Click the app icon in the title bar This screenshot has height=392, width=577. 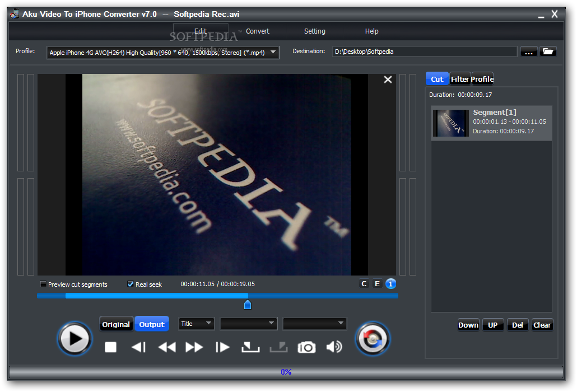[x=15, y=14]
